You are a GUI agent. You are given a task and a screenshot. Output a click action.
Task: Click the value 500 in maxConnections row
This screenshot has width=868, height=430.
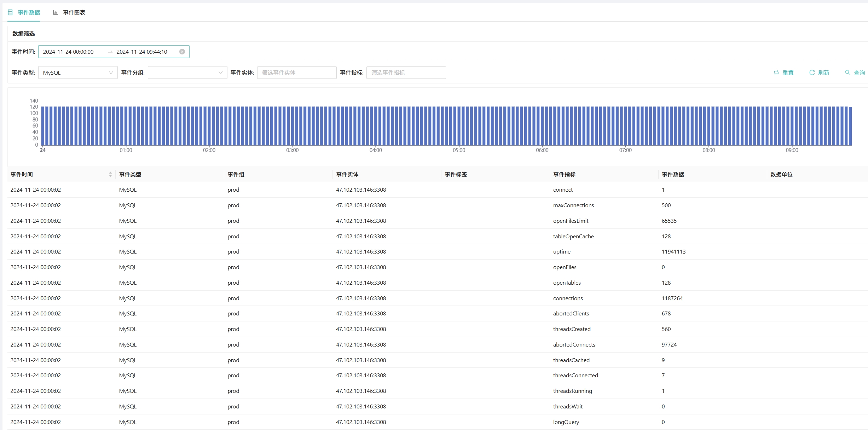click(666, 205)
